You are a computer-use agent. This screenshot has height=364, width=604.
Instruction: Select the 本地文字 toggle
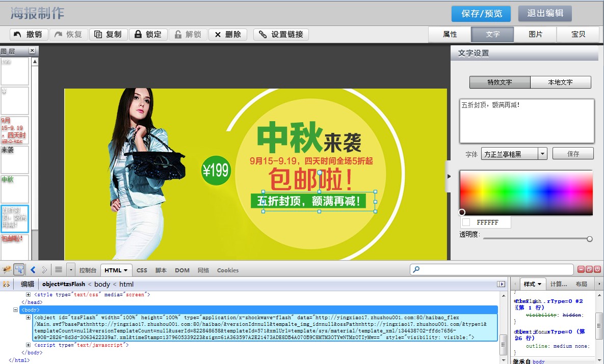click(x=561, y=82)
